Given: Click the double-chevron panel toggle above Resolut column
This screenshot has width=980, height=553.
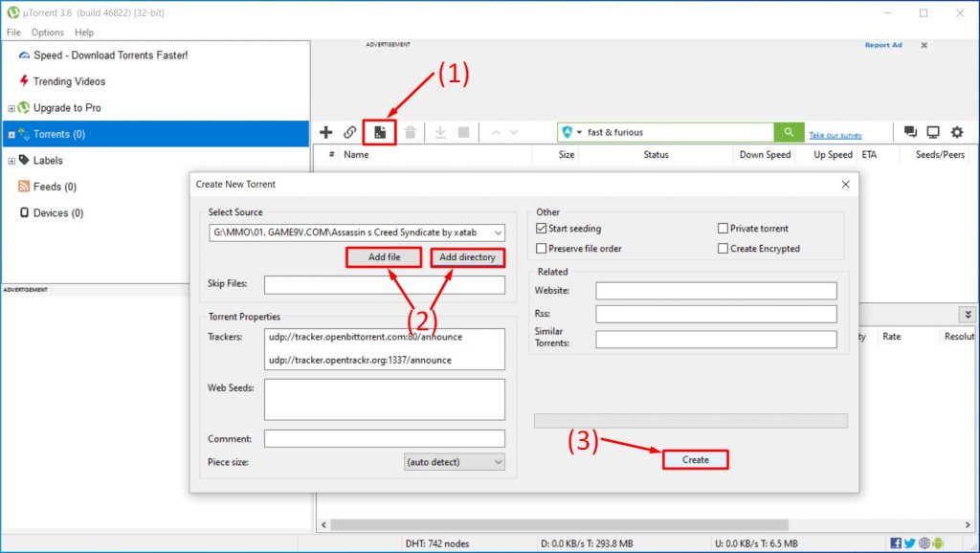Looking at the screenshot, I should (x=968, y=315).
